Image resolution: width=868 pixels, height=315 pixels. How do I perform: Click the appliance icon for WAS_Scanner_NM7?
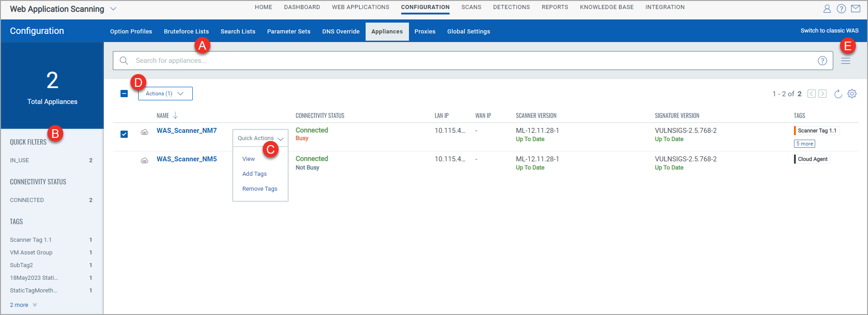click(144, 132)
